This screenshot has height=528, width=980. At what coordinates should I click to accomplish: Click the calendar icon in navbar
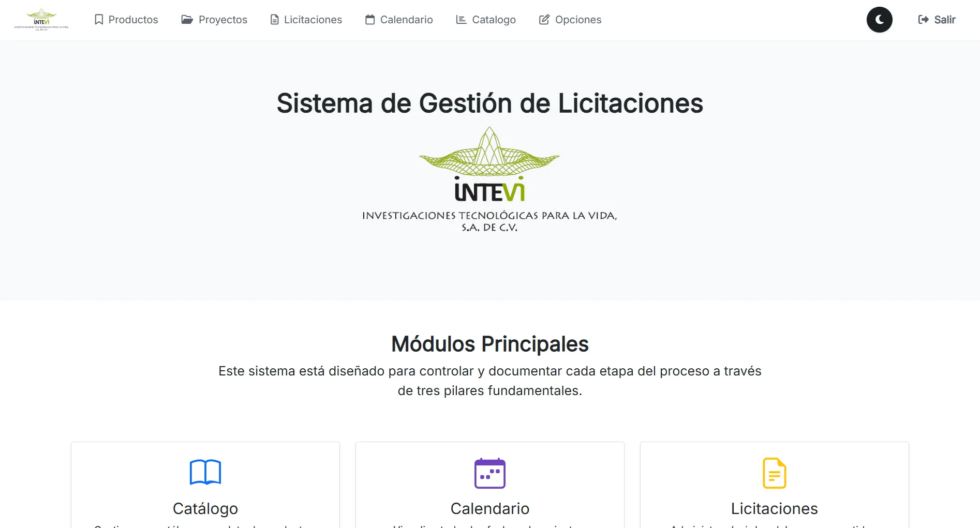(370, 20)
